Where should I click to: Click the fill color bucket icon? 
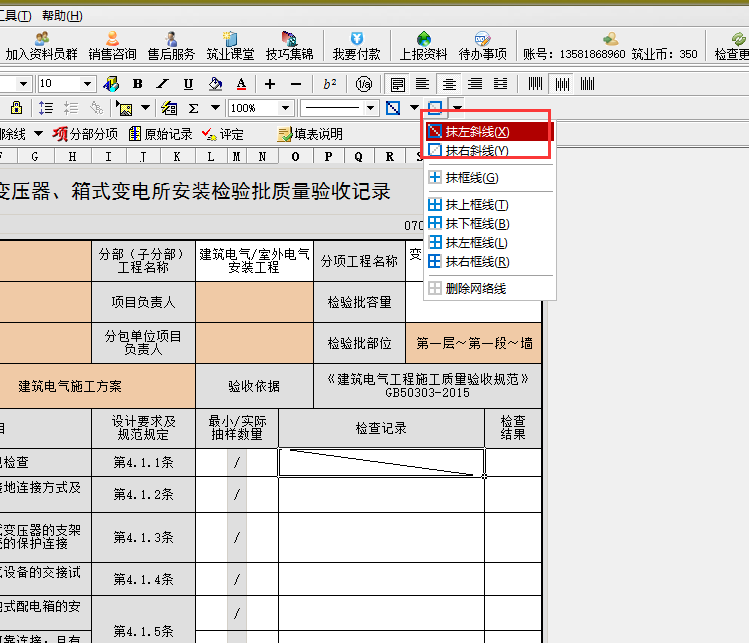click(x=215, y=84)
